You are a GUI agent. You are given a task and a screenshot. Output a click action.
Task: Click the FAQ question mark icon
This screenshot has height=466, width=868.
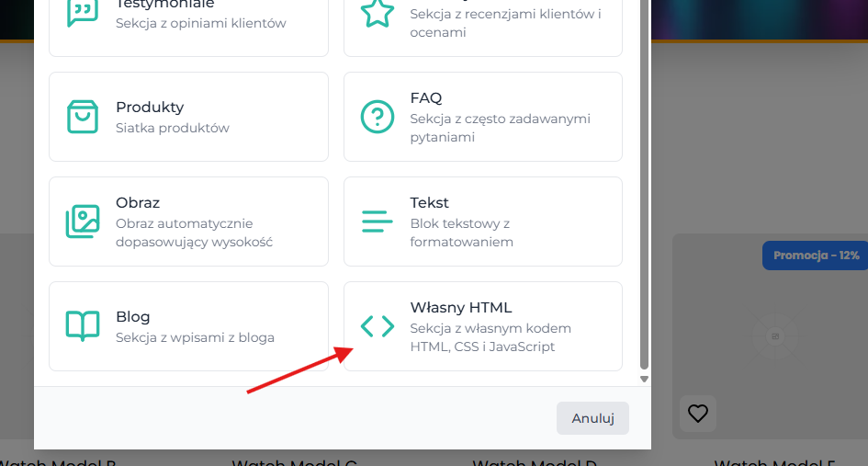(378, 117)
